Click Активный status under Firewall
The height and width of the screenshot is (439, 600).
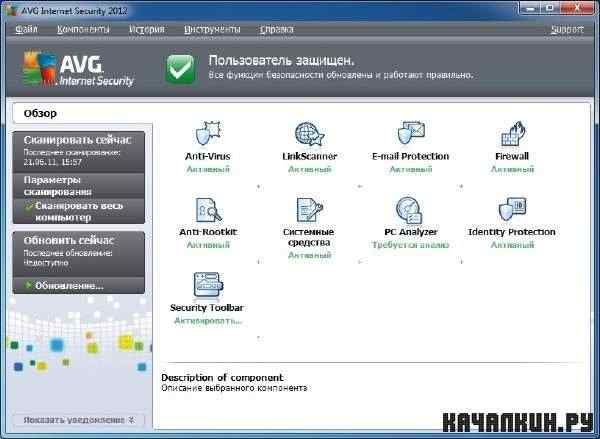pyautogui.click(x=512, y=169)
